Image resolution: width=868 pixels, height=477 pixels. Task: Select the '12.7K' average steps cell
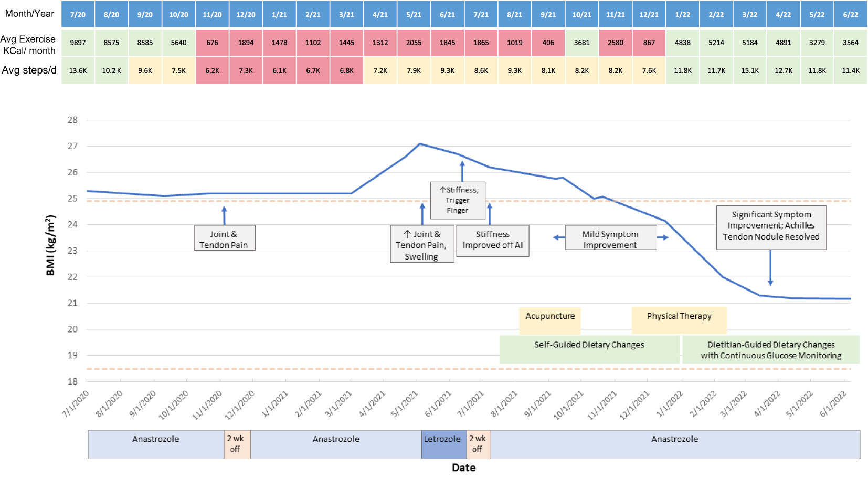click(783, 70)
